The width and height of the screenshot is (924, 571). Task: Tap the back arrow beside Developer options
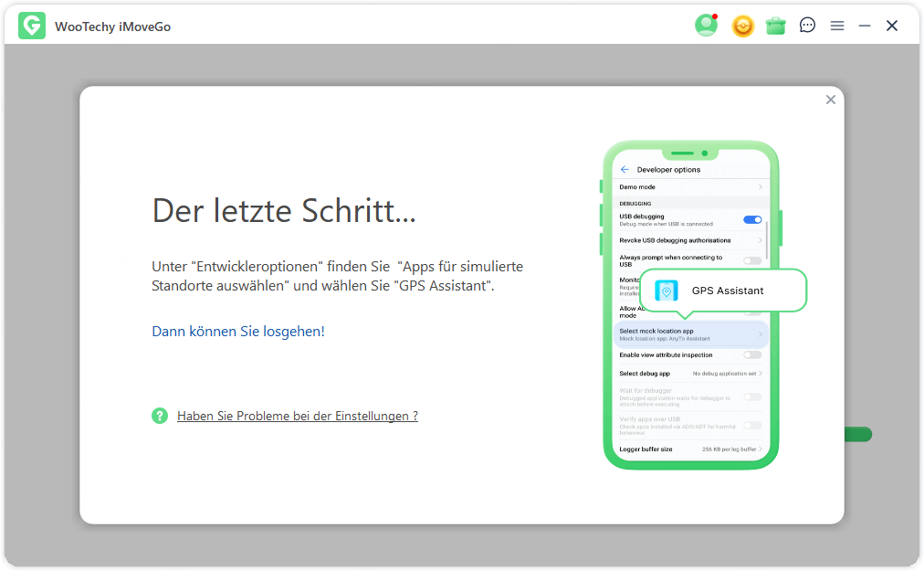[x=625, y=170]
